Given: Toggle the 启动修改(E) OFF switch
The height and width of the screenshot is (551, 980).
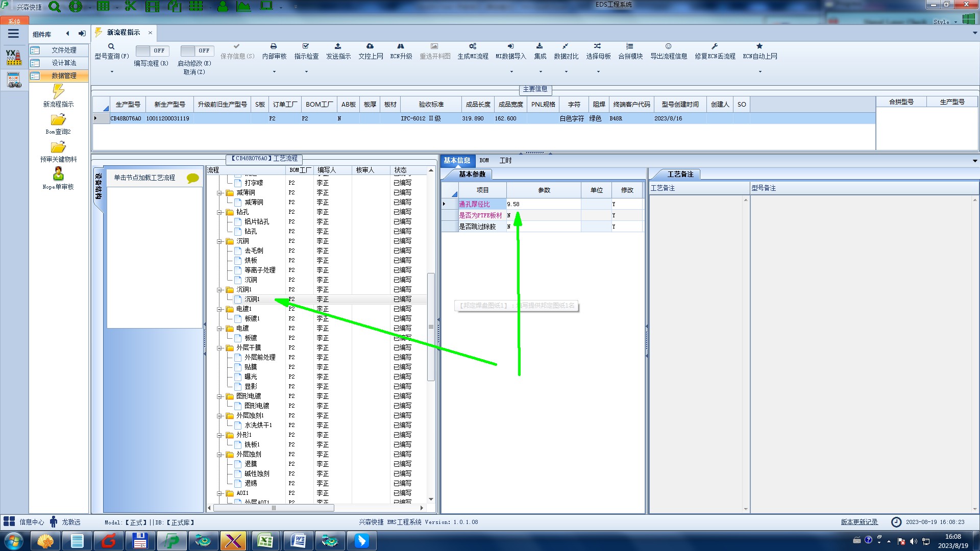Looking at the screenshot, I should 197,51.
